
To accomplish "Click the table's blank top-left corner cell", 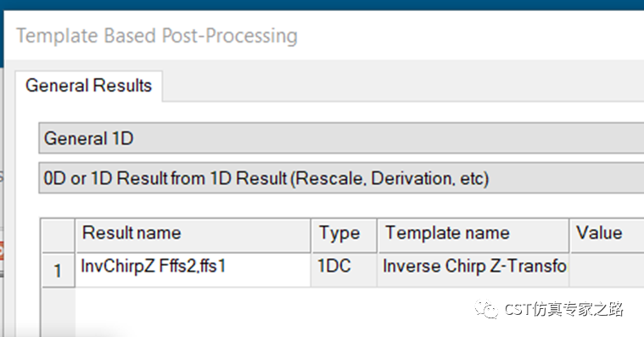I will [59, 235].
